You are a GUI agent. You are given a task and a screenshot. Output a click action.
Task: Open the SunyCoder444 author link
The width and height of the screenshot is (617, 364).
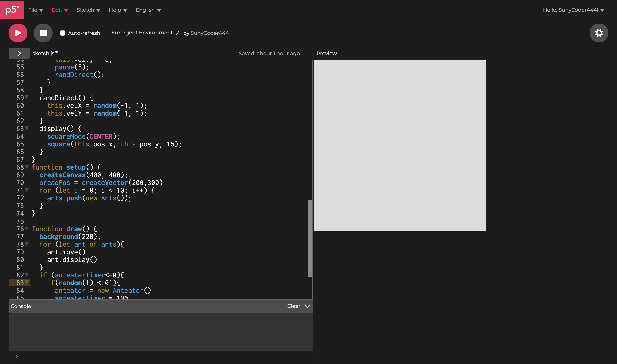coord(209,33)
